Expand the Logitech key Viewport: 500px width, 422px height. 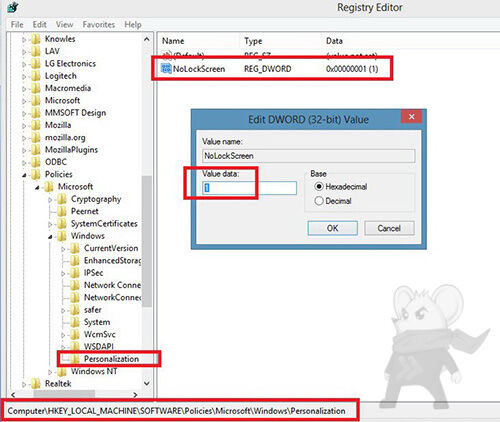[24, 77]
